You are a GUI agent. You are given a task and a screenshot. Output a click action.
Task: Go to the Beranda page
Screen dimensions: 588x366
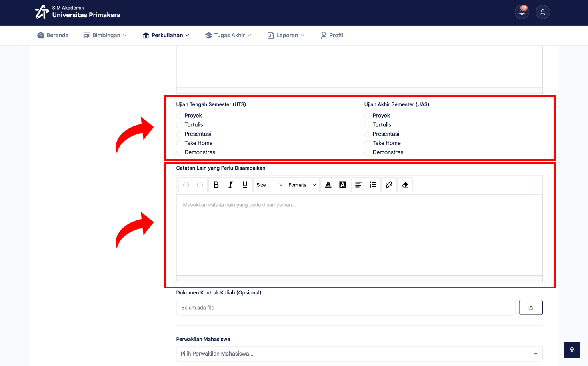pyautogui.click(x=53, y=35)
